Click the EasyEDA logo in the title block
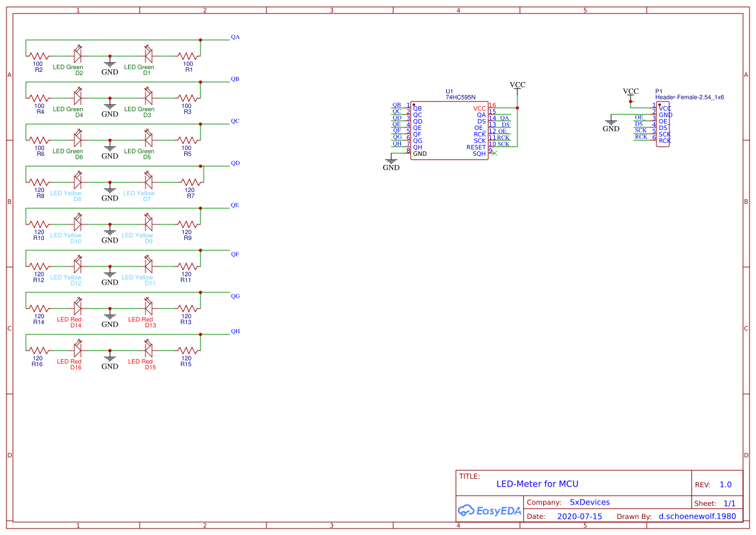 [x=490, y=510]
